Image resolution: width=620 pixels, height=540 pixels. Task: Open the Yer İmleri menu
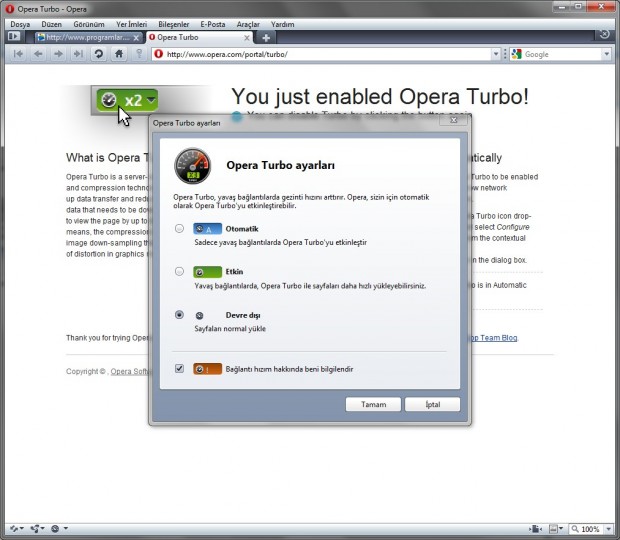[x=131, y=25]
